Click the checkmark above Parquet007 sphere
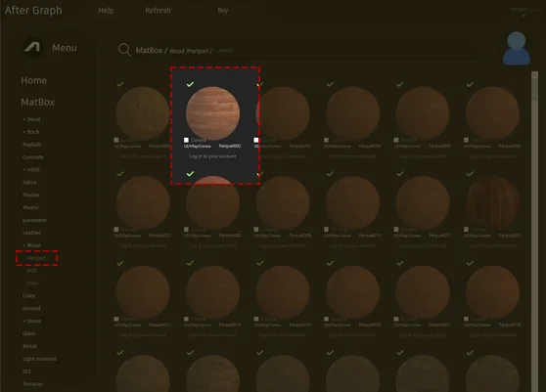 (120, 174)
